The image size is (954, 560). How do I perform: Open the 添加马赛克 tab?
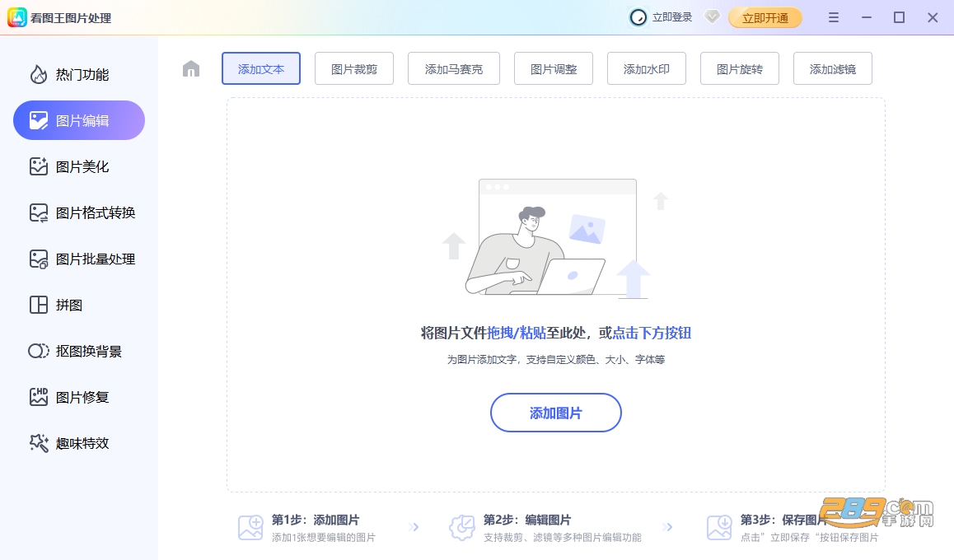tap(454, 68)
